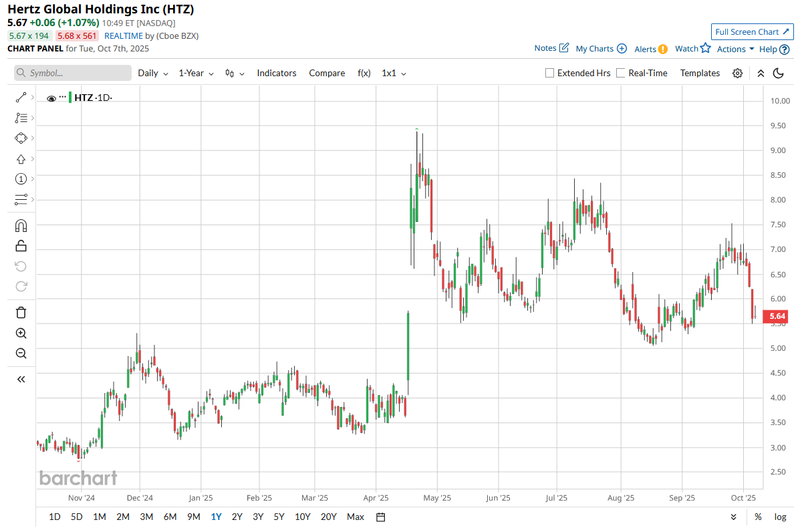Click the unlock drawings padlock icon

pyautogui.click(x=21, y=245)
